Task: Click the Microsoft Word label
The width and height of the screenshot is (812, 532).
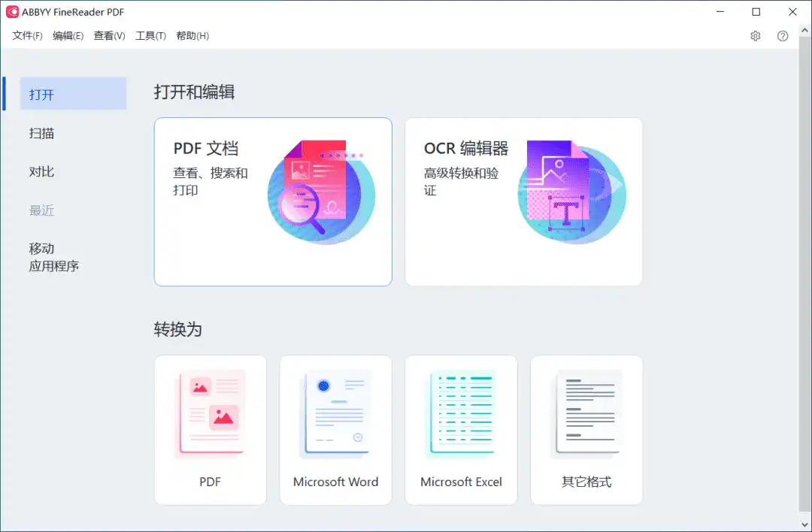Action: (x=335, y=482)
